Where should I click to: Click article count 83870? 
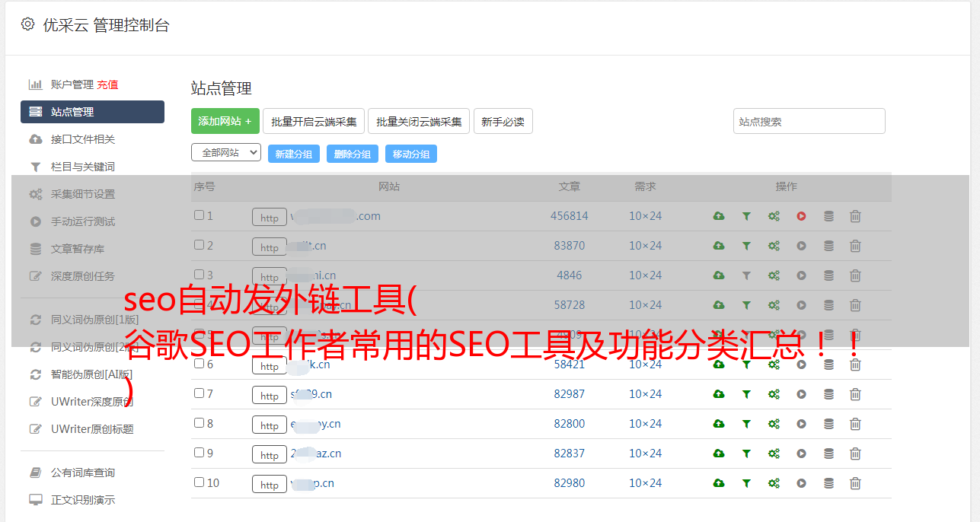[570, 246]
